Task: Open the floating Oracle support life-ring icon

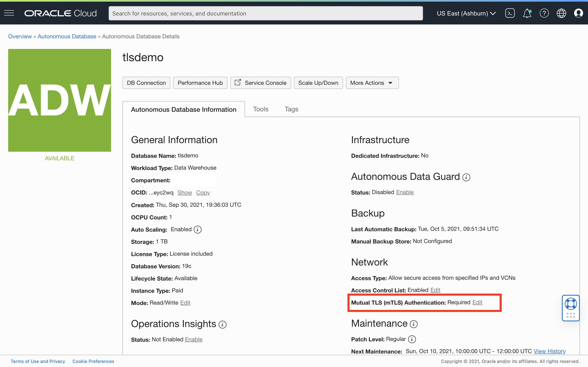Action: [x=570, y=303]
